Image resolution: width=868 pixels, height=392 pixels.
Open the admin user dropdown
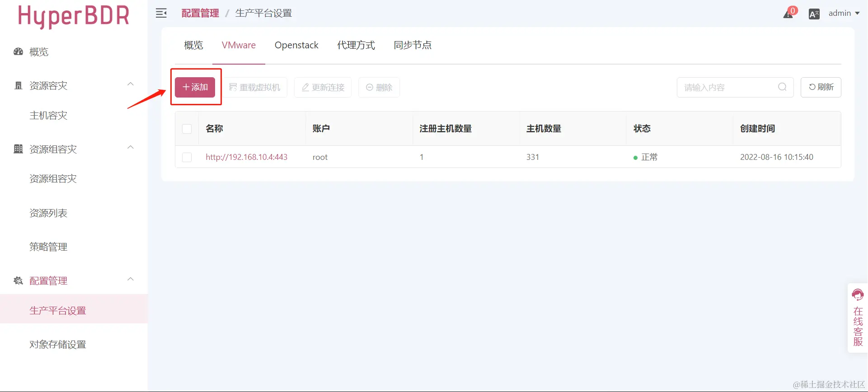[x=844, y=13]
